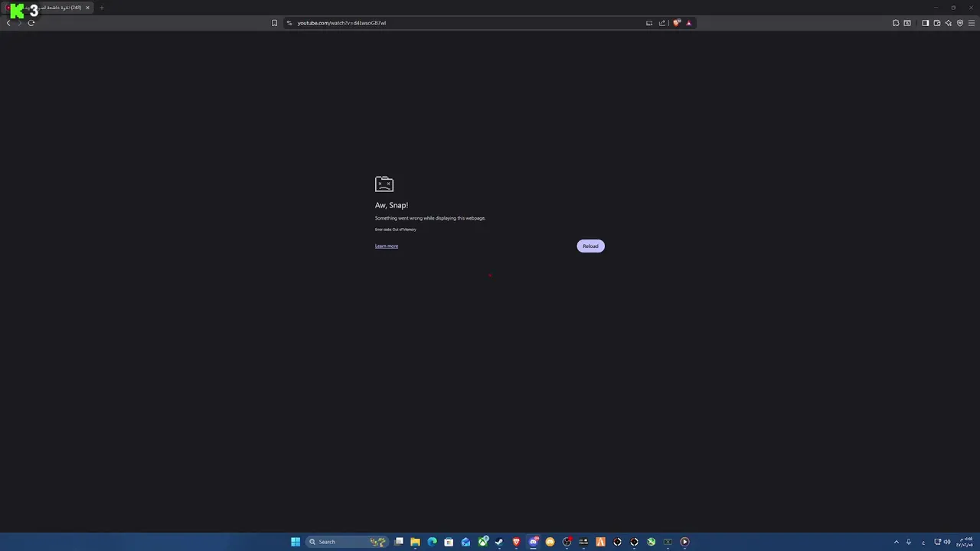Screen dimensions: 980x551
Task: Open the media player icon in the taskbar
Action: 684,542
